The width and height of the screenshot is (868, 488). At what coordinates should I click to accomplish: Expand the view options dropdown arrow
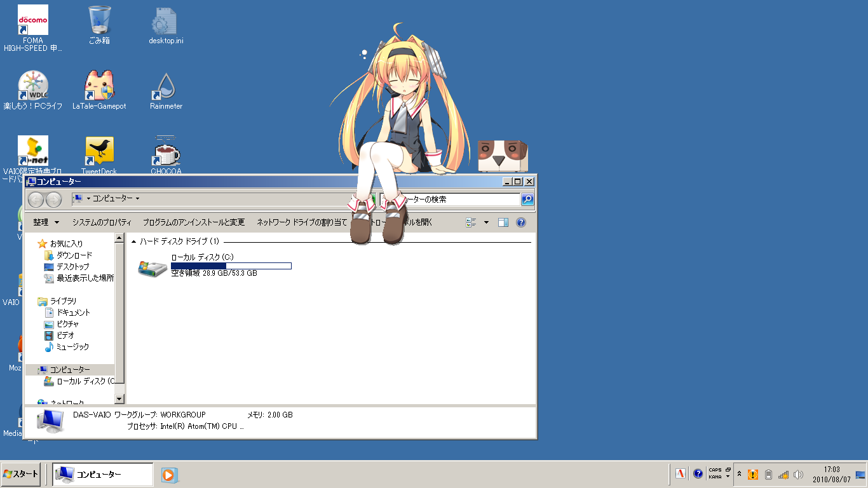tap(487, 222)
